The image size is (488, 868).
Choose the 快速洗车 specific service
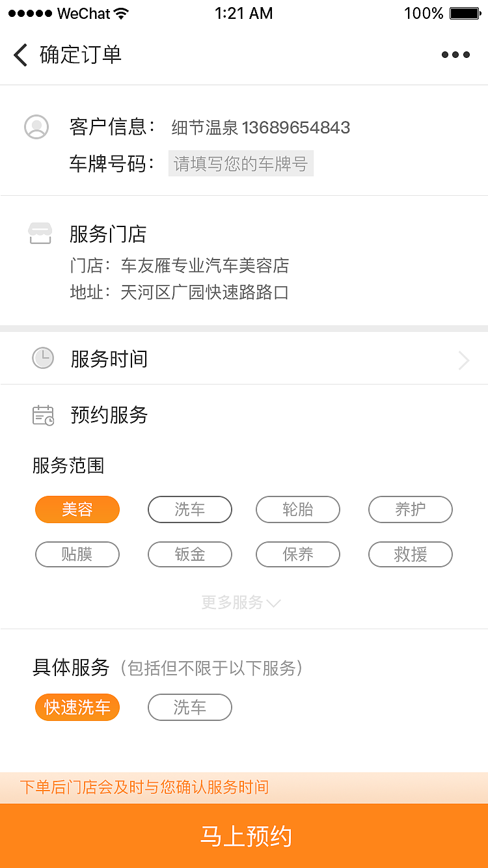(x=77, y=707)
